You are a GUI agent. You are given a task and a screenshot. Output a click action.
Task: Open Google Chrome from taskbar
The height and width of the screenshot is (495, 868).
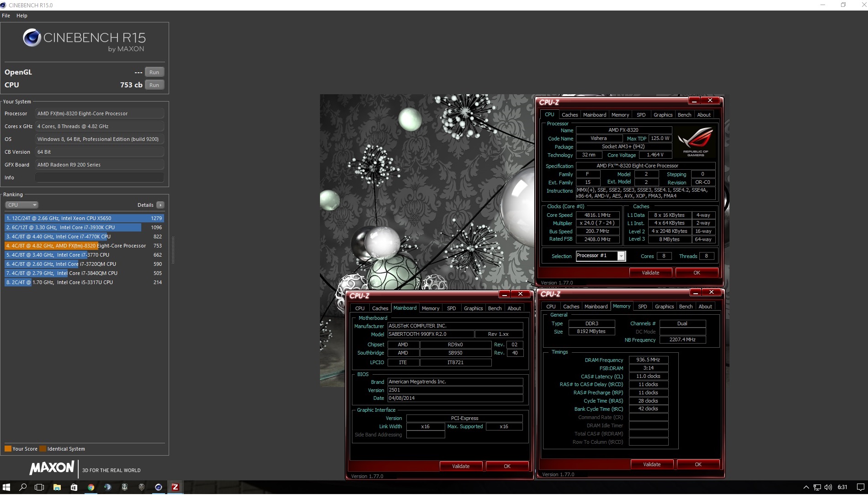(91, 487)
